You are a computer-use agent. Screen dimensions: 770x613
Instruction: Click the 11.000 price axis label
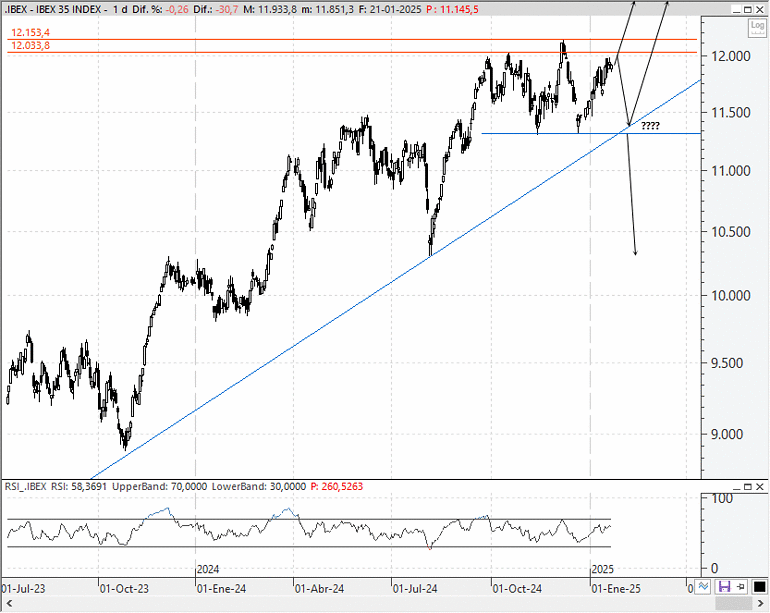pyautogui.click(x=731, y=171)
